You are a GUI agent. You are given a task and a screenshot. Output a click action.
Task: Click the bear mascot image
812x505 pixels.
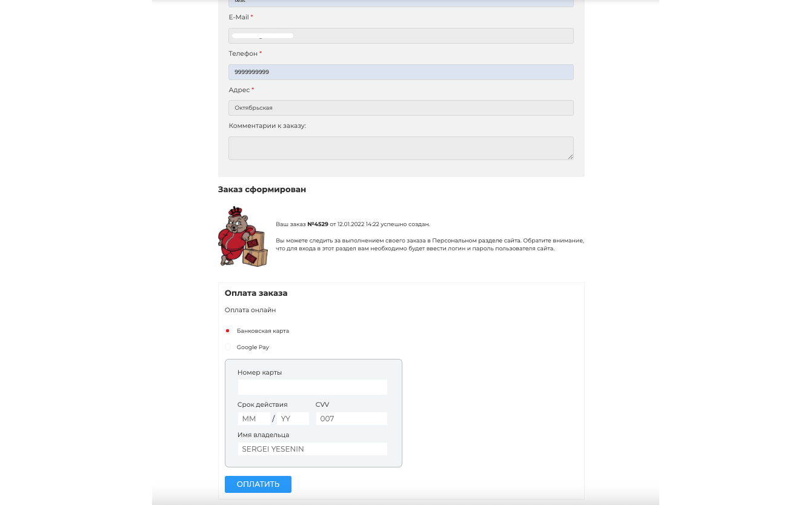click(x=242, y=236)
